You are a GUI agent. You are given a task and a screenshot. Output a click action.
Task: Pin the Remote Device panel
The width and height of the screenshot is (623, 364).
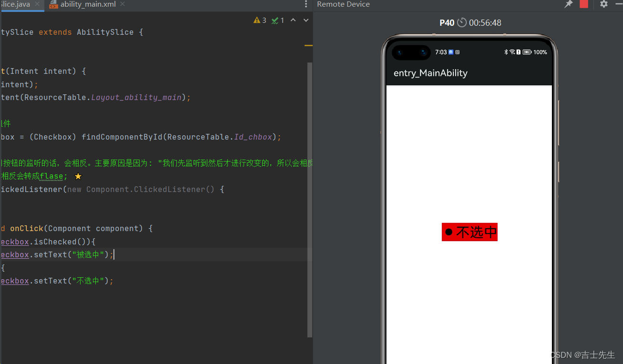pos(568,4)
